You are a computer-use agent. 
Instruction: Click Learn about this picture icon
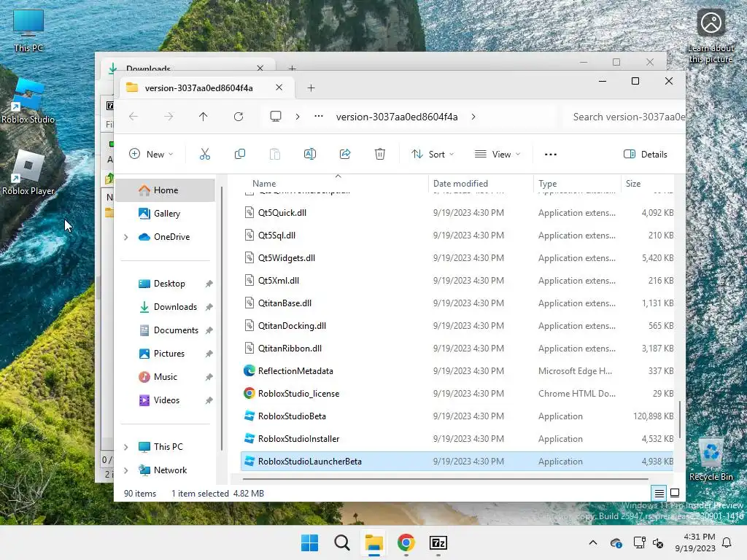[x=711, y=35]
